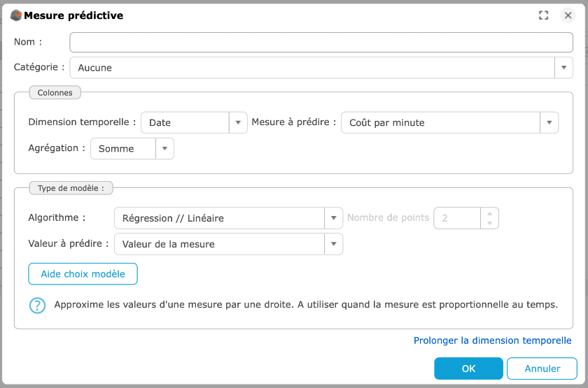Click the Aide choix modèle button
Image resolution: width=588 pixels, height=388 pixels.
[x=83, y=274]
